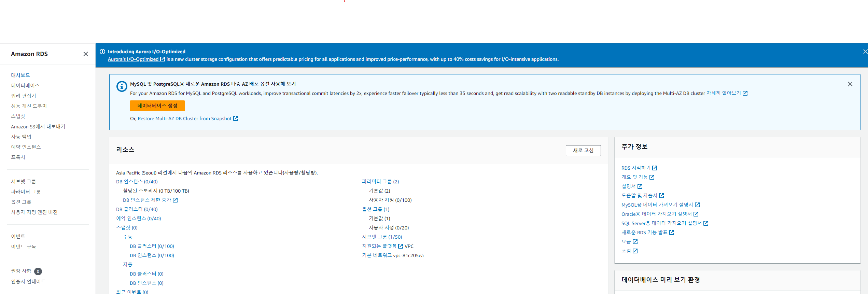Open 서브넷 그룹 sidebar item

[24, 181]
